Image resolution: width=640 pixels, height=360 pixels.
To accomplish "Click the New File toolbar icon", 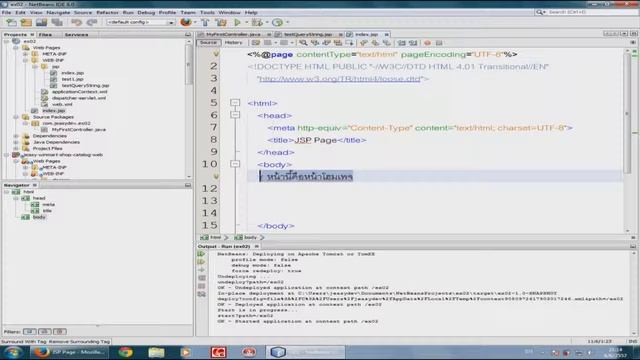I will (x=11, y=22).
